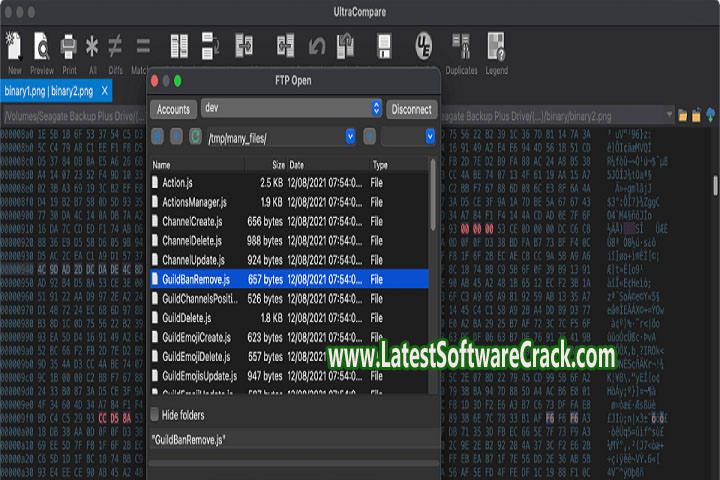
Task: Select ActionsManager.js file row
Action: (290, 202)
